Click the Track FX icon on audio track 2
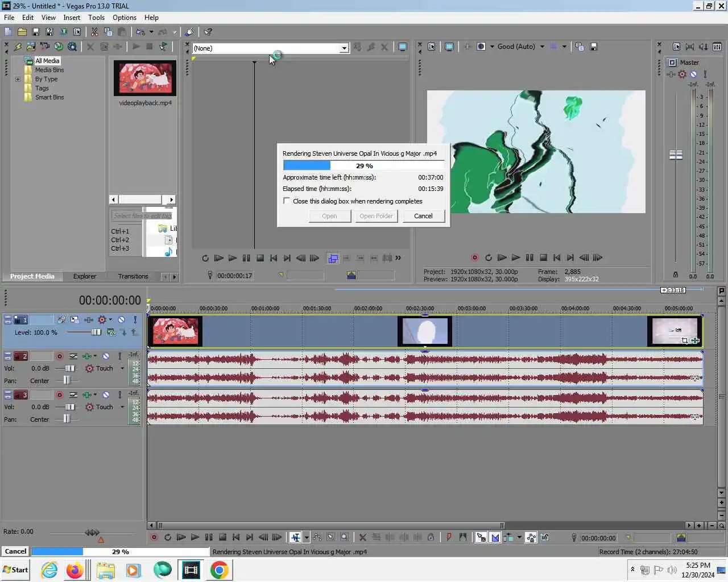Image resolution: width=728 pixels, height=582 pixels. point(86,356)
